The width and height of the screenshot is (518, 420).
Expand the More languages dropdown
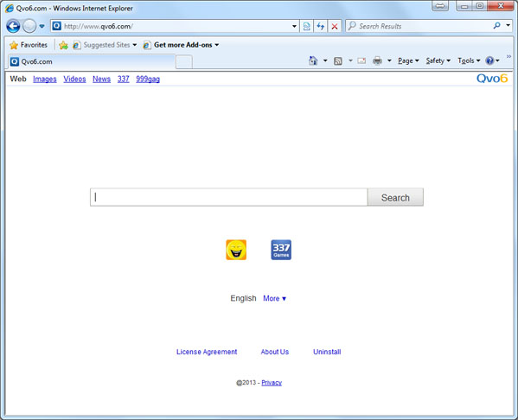(x=274, y=298)
